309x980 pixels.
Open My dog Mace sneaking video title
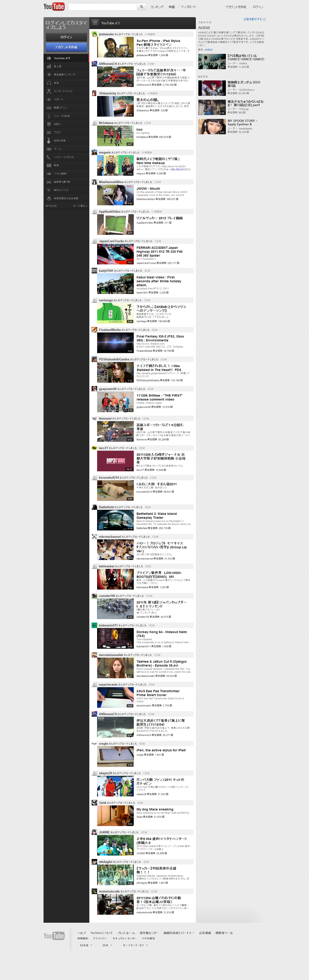pyautogui.click(x=155, y=809)
